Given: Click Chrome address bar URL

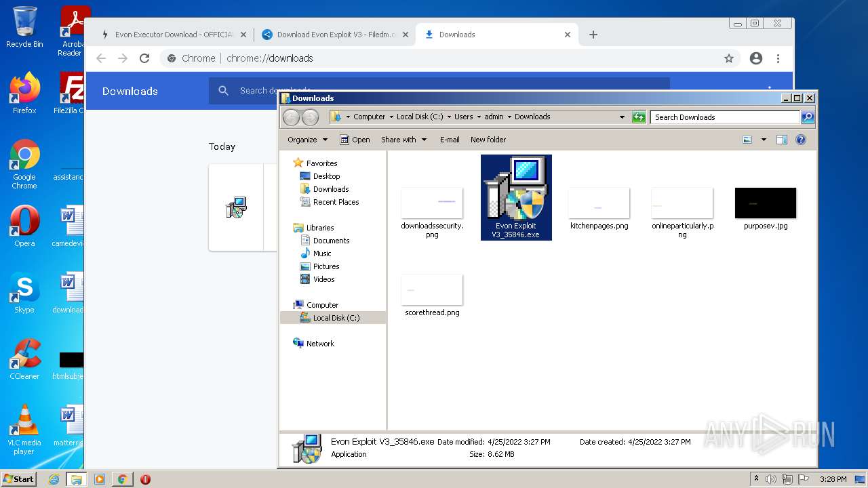Looking at the screenshot, I should click(270, 58).
